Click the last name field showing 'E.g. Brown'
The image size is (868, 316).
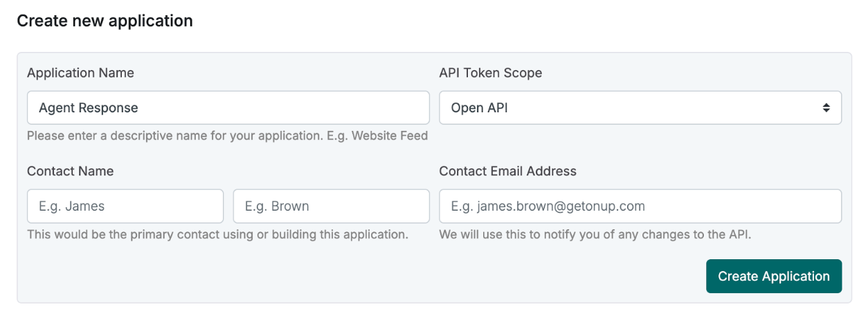coord(331,206)
